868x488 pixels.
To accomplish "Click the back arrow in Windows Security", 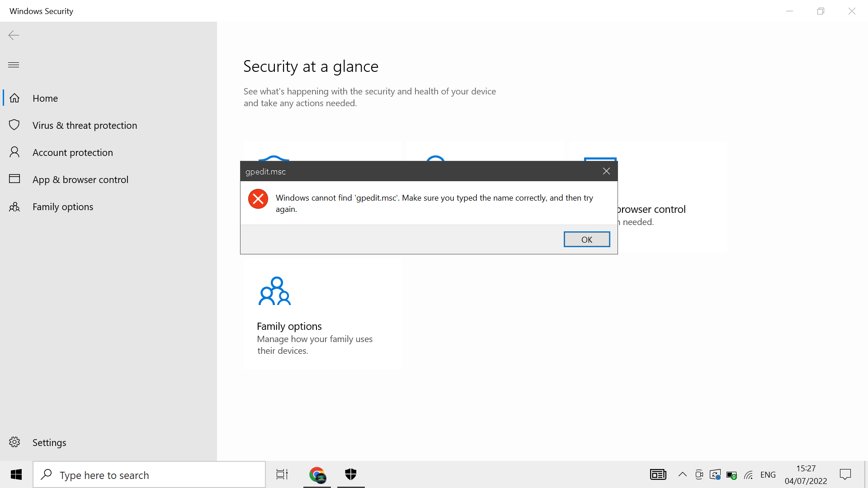I will pyautogui.click(x=14, y=35).
